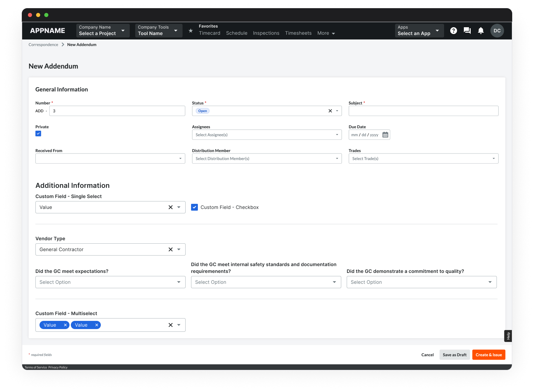Clear the Status field selection
The width and height of the screenshot is (534, 392).
coord(330,111)
